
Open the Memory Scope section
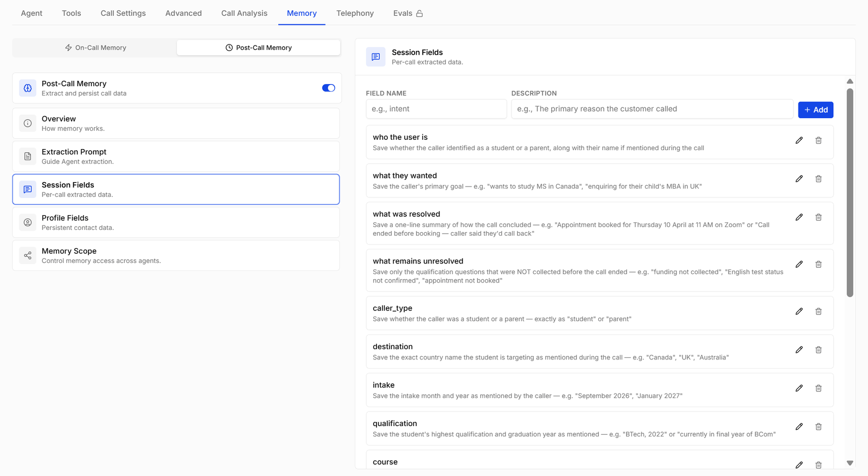pyautogui.click(x=176, y=255)
